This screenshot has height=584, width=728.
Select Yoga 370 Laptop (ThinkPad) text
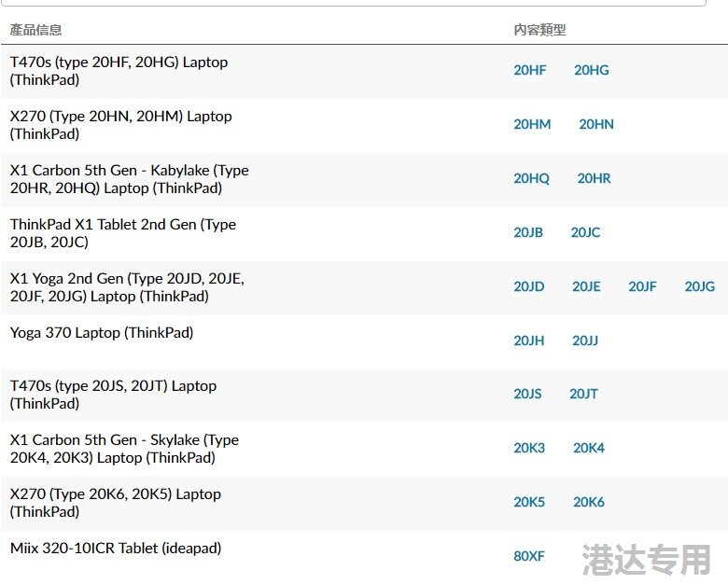coord(102,333)
